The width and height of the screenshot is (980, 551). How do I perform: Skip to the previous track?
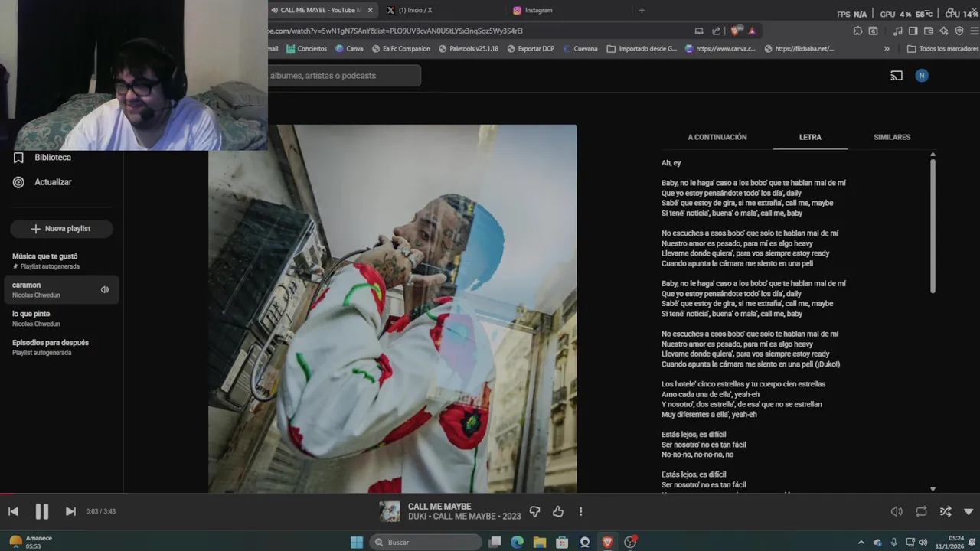pyautogui.click(x=13, y=511)
